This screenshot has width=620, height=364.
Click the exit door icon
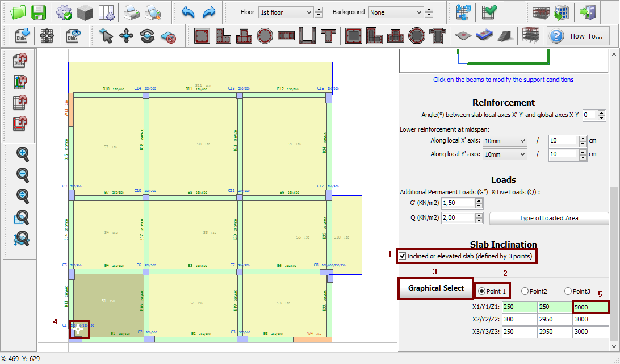pyautogui.click(x=587, y=12)
